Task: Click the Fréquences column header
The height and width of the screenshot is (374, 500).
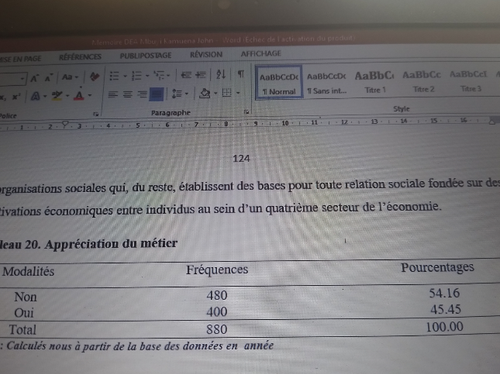Action: coord(217,270)
